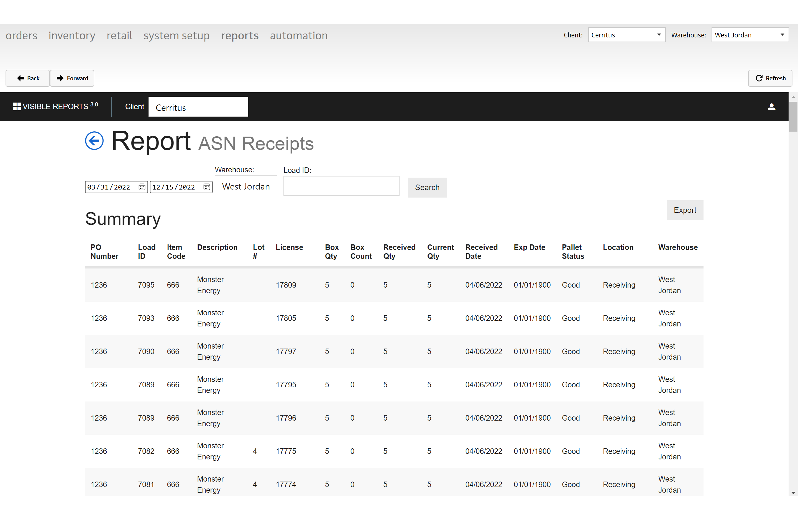Click the License column header
This screenshot has height=532, width=798.
pos(289,247)
